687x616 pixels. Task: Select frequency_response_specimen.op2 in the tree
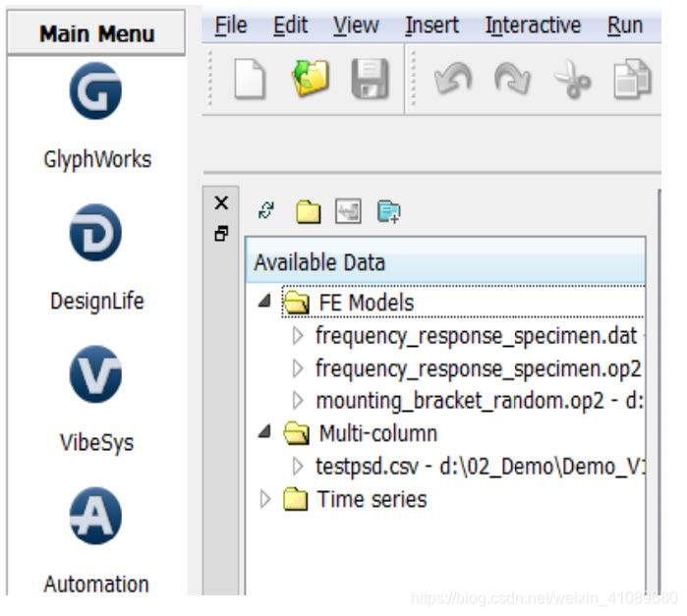coord(479,368)
